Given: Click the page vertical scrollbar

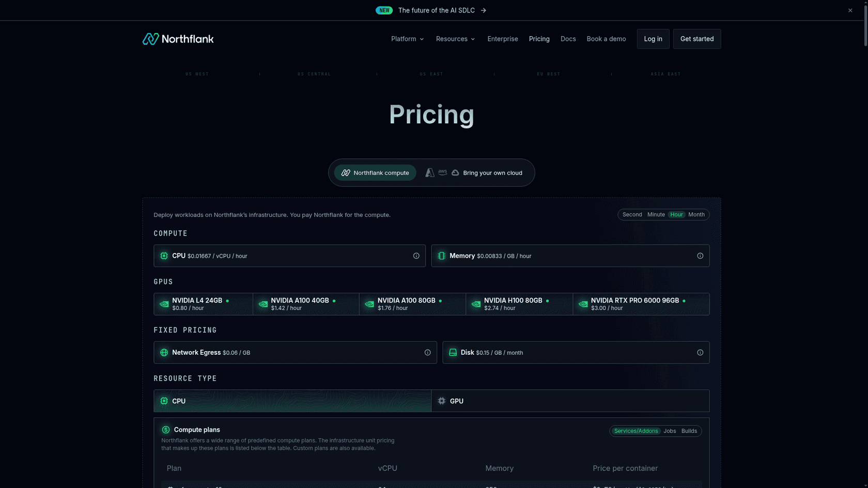Looking at the screenshot, I should coord(865,26).
